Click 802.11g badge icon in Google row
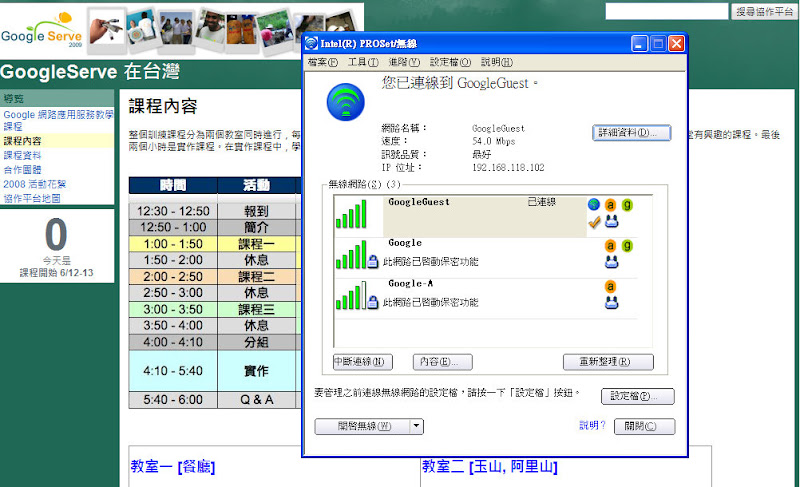The height and width of the screenshot is (487, 800). coord(627,246)
